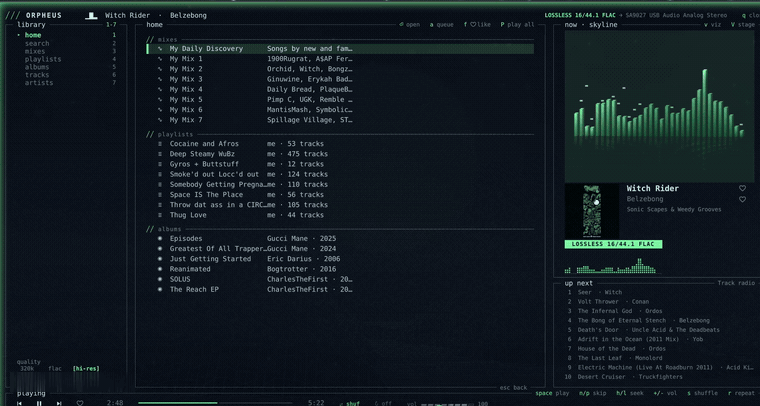This screenshot has height=406, width=760.
Task: Skip to previous track icon
Action: click(19, 403)
